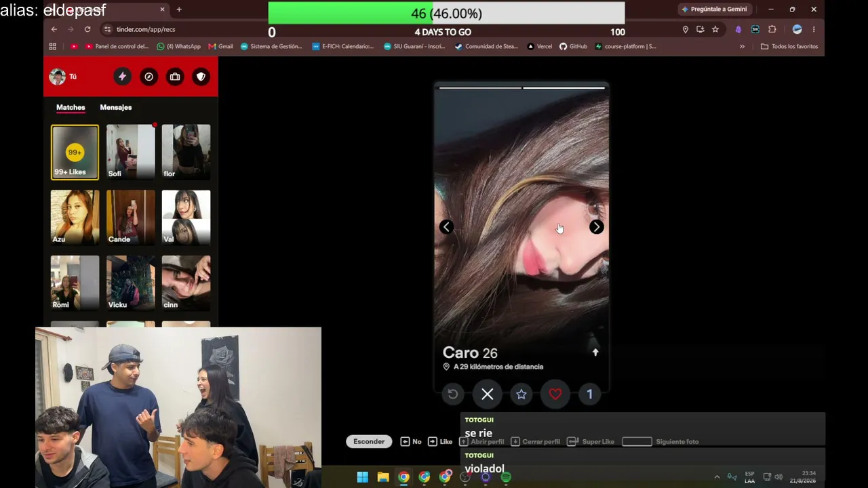
Task: Click the location pin icon in address bar
Action: (x=685, y=29)
